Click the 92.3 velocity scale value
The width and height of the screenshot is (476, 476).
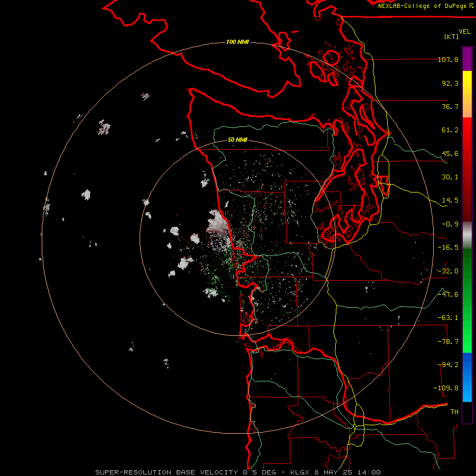point(450,83)
